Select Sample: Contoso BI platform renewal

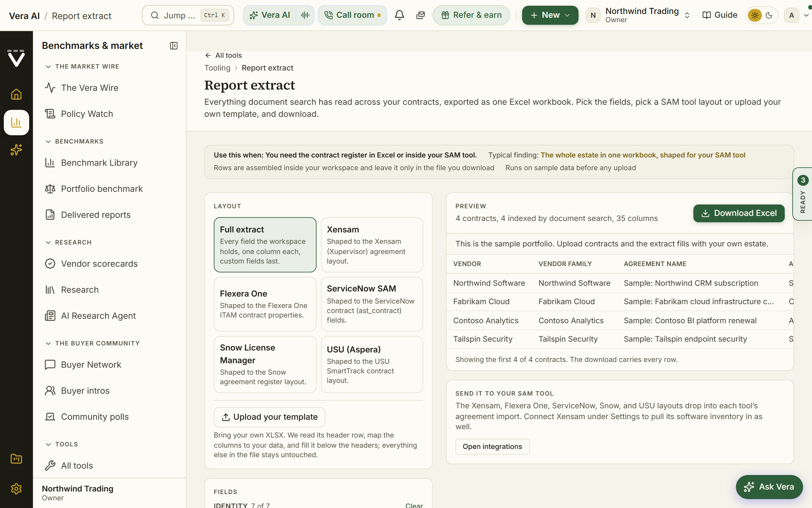pyautogui.click(x=690, y=321)
